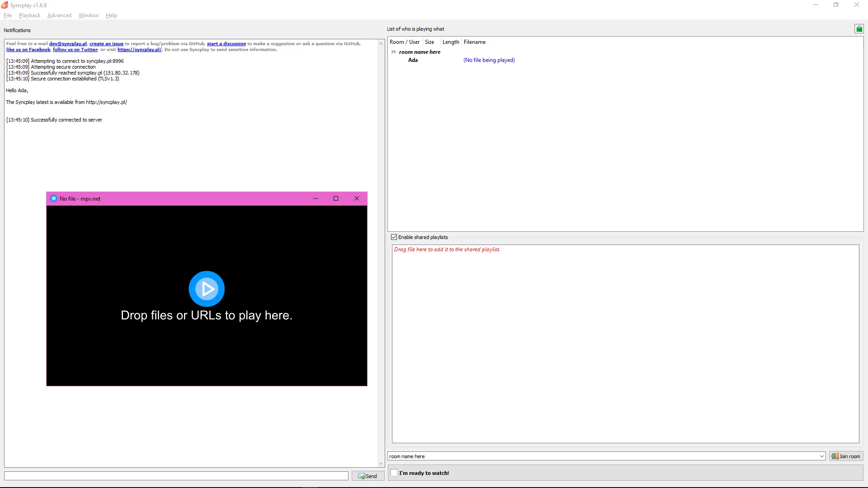Open the https://syncplay.pl/ link
The height and width of the screenshot is (488, 868).
point(139,50)
